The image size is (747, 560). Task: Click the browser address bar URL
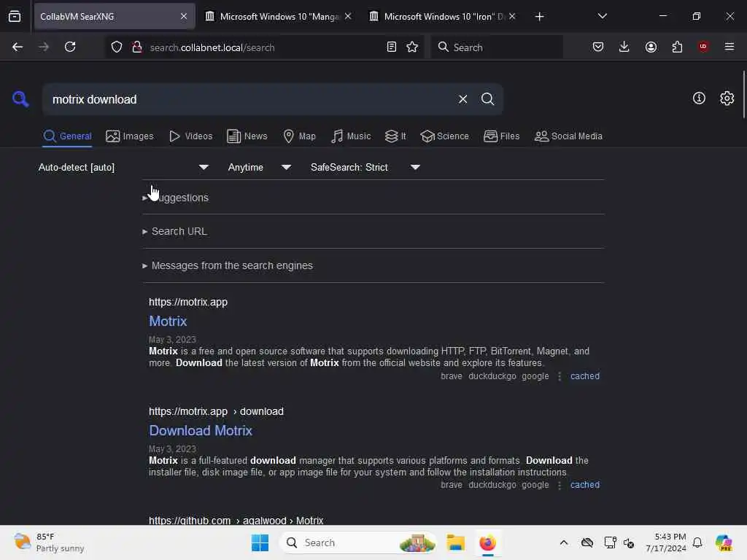(x=212, y=47)
